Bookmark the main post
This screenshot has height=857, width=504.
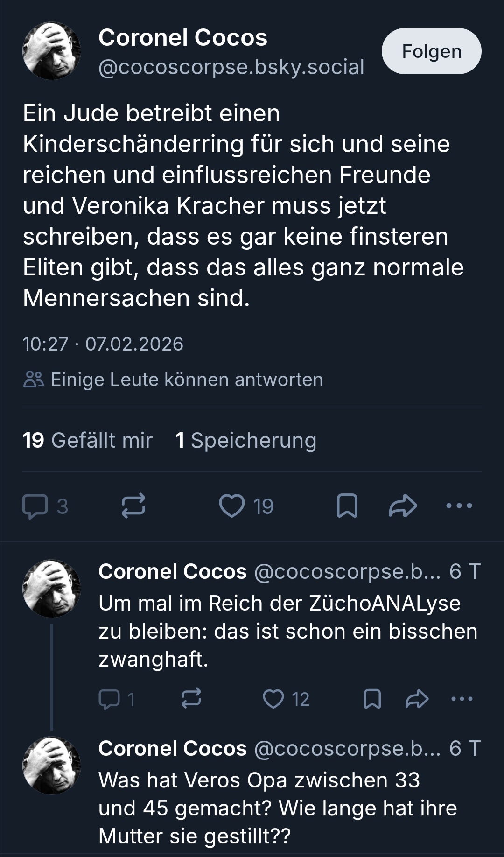(x=347, y=506)
